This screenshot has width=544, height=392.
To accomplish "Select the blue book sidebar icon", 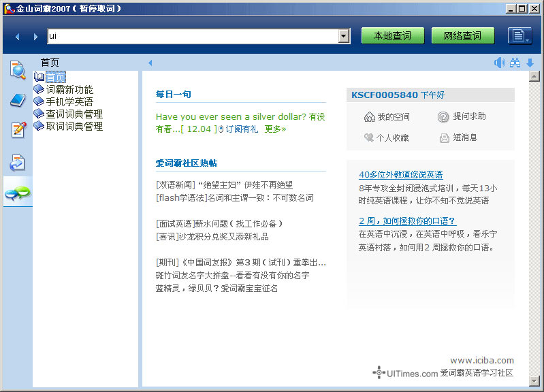I will pos(18,100).
